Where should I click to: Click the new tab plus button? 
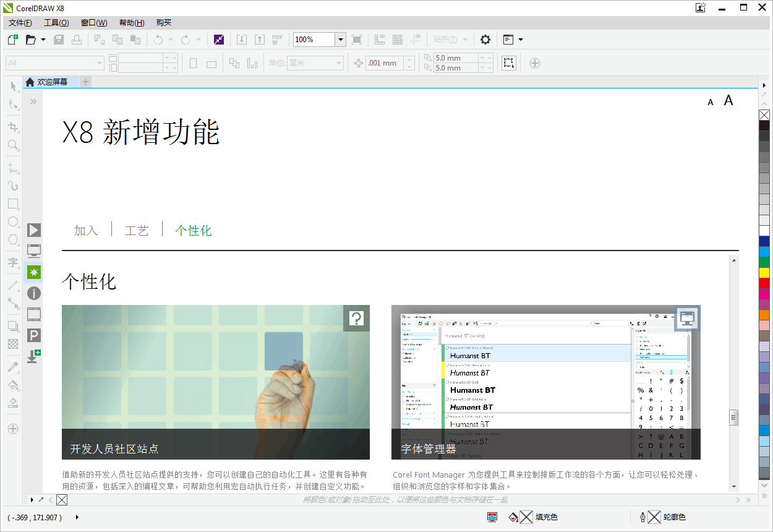(85, 82)
